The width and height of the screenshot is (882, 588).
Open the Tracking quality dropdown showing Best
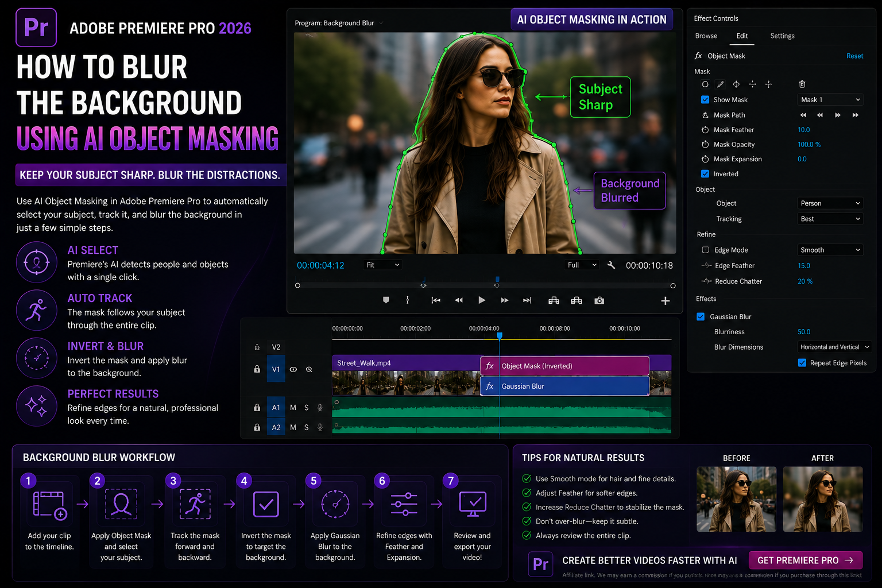(830, 219)
